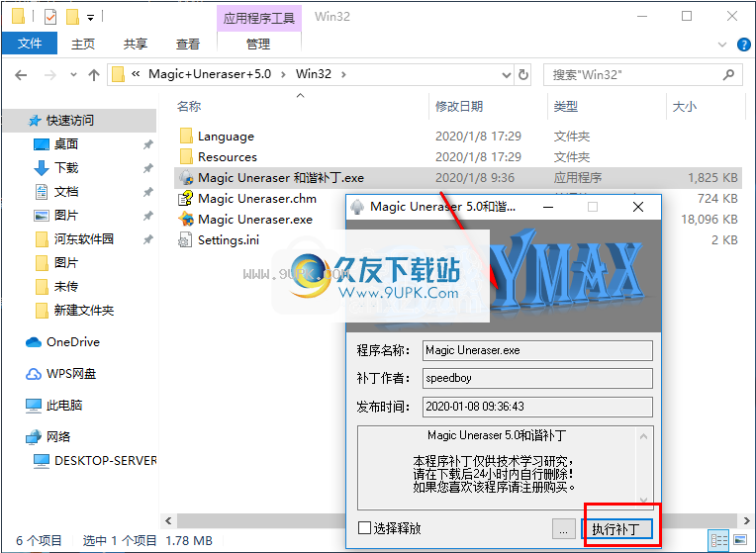Image resolution: width=756 pixels, height=553 pixels.
Task: Select Settings.ini file icon
Action: (186, 239)
